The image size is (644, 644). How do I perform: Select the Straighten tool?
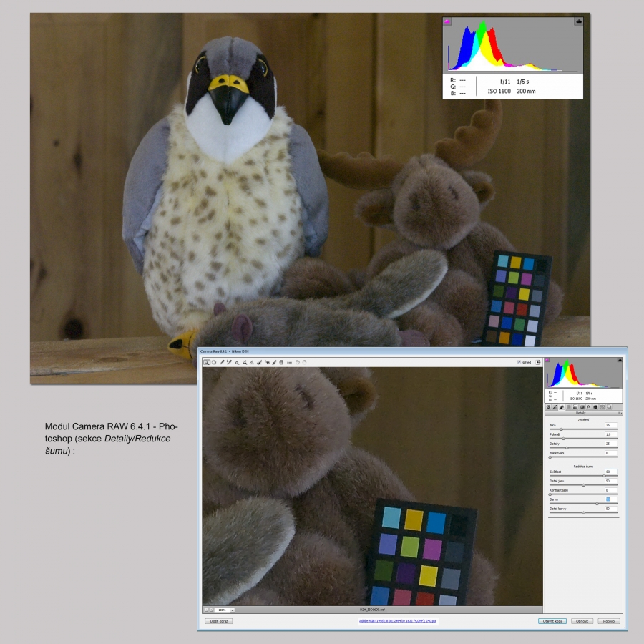(252, 362)
